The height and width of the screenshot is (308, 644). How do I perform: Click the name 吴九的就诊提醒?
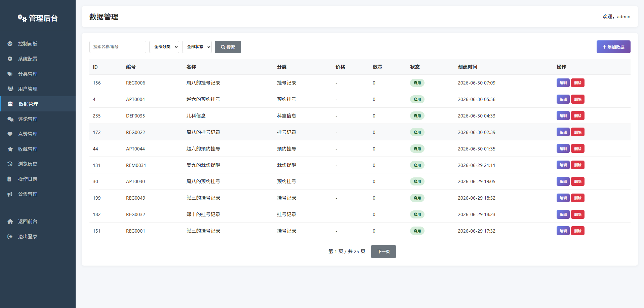pyautogui.click(x=203, y=165)
